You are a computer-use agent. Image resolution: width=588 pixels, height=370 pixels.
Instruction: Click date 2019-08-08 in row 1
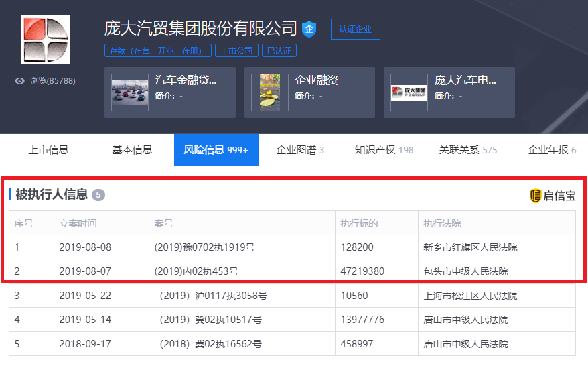coord(85,247)
